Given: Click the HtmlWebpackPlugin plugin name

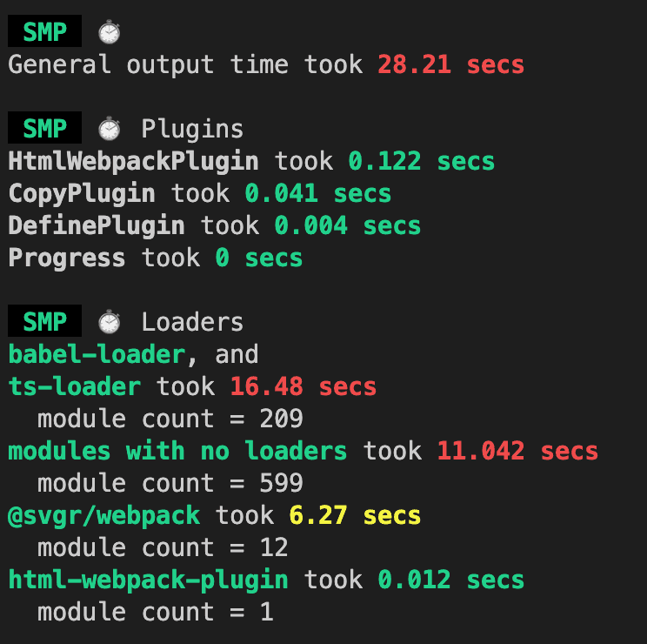Looking at the screenshot, I should (x=133, y=161).
